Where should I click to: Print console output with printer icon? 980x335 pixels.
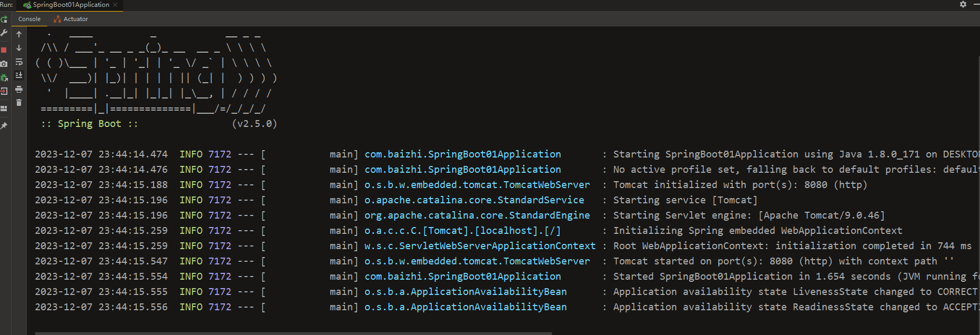[x=19, y=89]
